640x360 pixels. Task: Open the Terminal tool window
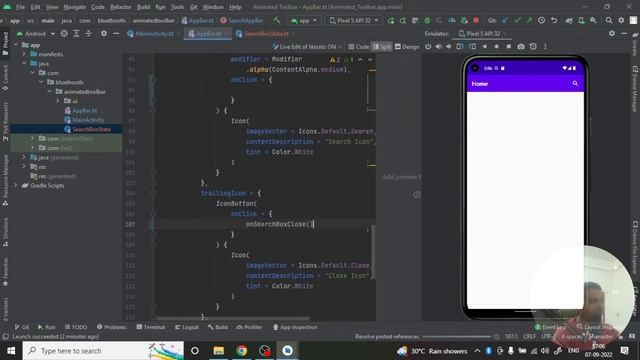click(x=151, y=327)
